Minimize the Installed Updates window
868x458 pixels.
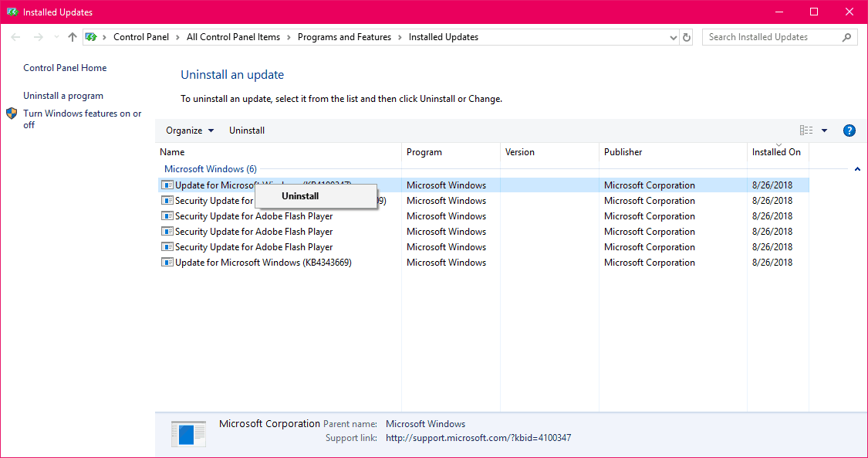pyautogui.click(x=779, y=12)
